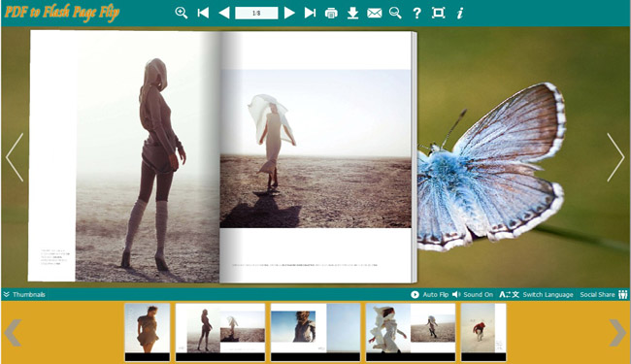Click the right book page with veil photo
Screen dimensions: 631x364
point(316,157)
